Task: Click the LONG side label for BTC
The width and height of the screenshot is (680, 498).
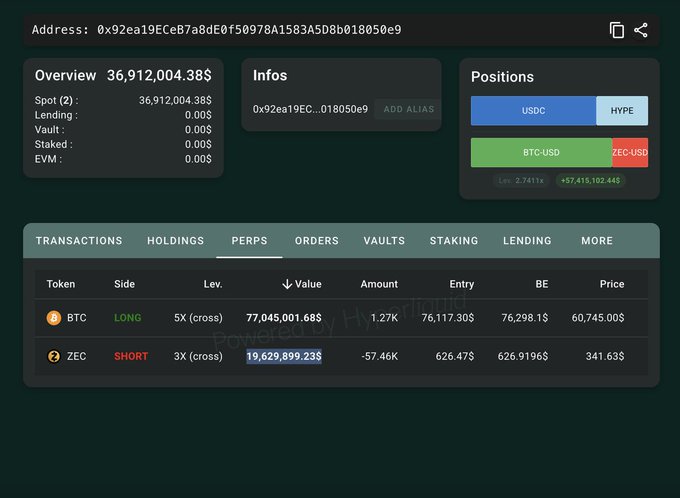Action: click(128, 318)
